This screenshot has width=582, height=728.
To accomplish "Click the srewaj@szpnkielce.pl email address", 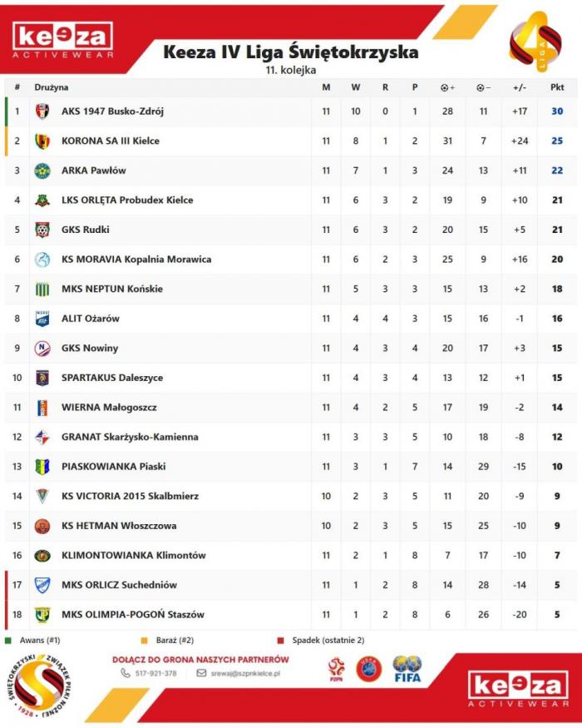I will point(244,673).
